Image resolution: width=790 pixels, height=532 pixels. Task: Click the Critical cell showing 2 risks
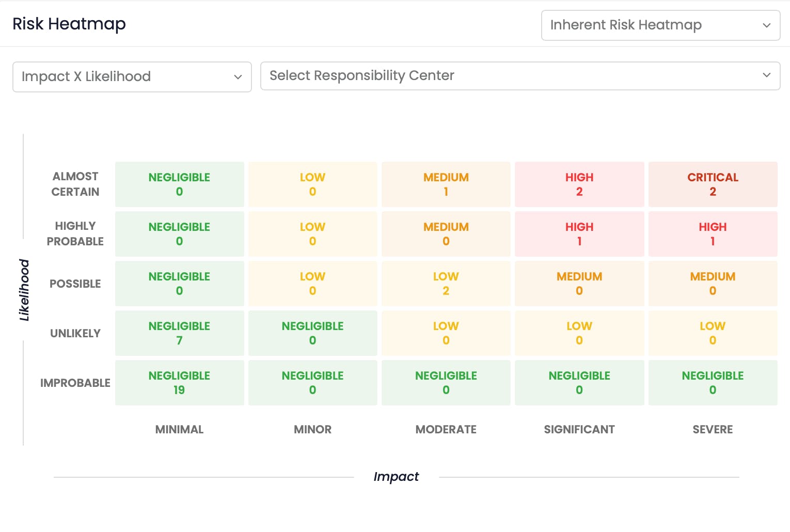click(713, 184)
